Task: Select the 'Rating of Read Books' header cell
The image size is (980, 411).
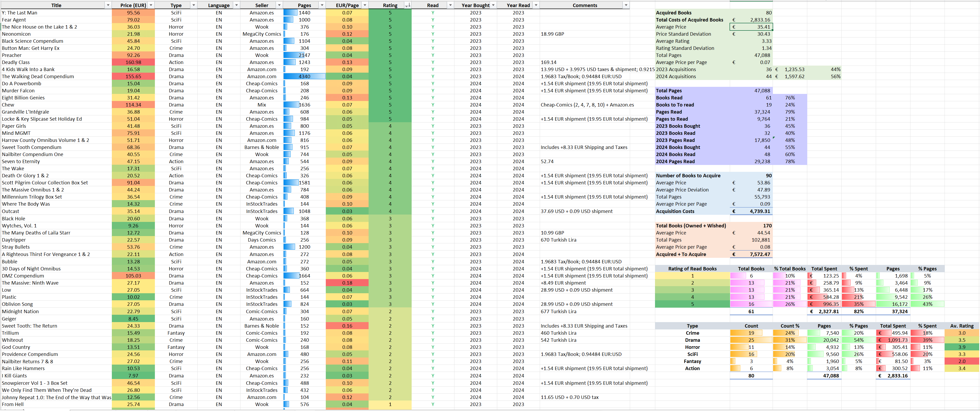Action: (x=692, y=269)
